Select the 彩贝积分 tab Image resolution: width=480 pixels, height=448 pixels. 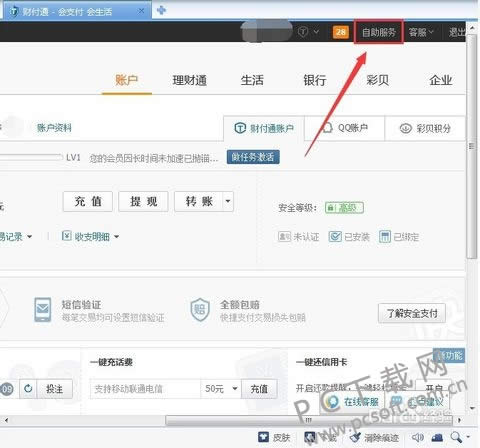click(425, 128)
